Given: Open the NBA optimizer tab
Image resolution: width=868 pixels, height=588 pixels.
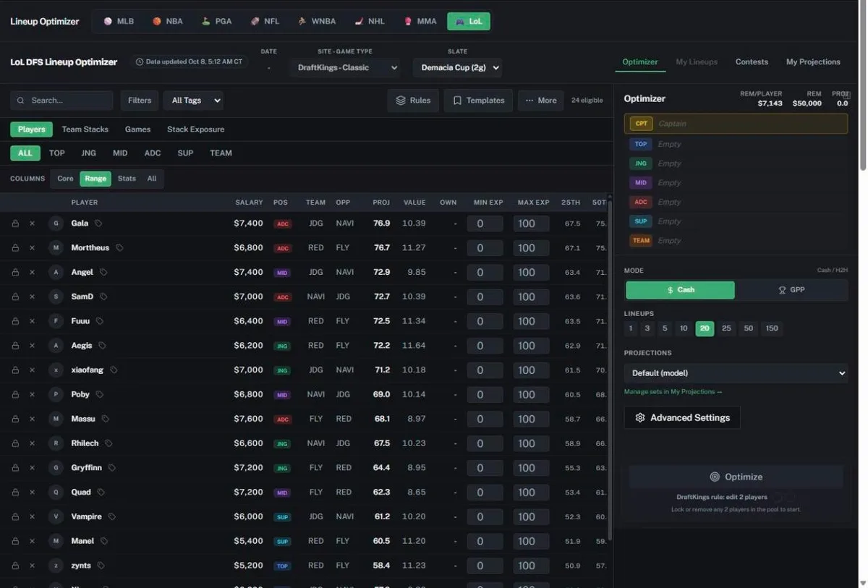Looking at the screenshot, I should [x=167, y=22].
